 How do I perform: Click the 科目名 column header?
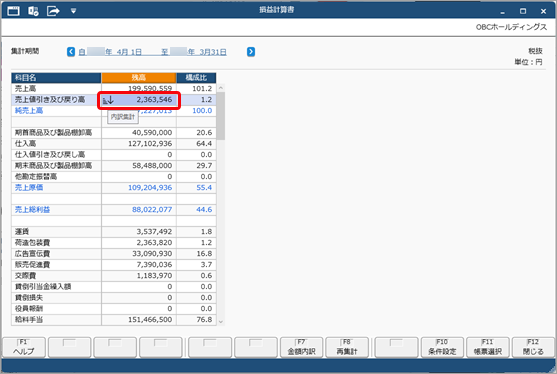(56, 77)
